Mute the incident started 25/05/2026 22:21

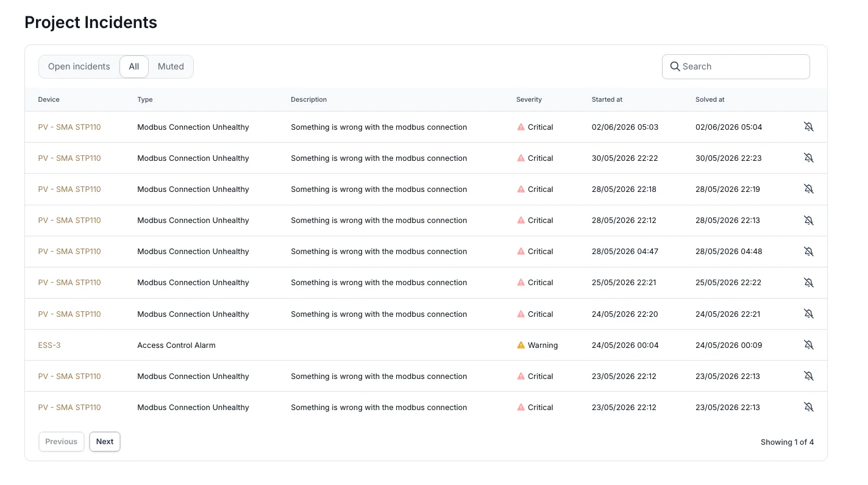click(x=808, y=283)
